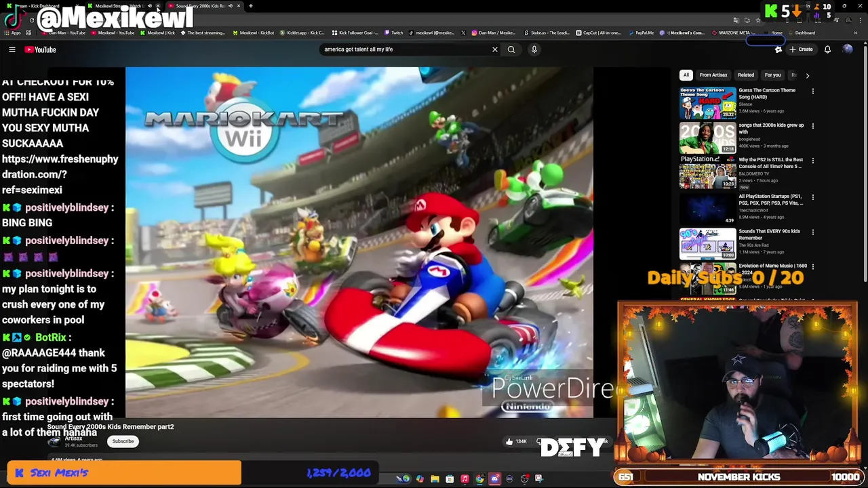
Task: Click the freshenuphydration.com chat link
Action: pyautogui.click(x=60, y=174)
